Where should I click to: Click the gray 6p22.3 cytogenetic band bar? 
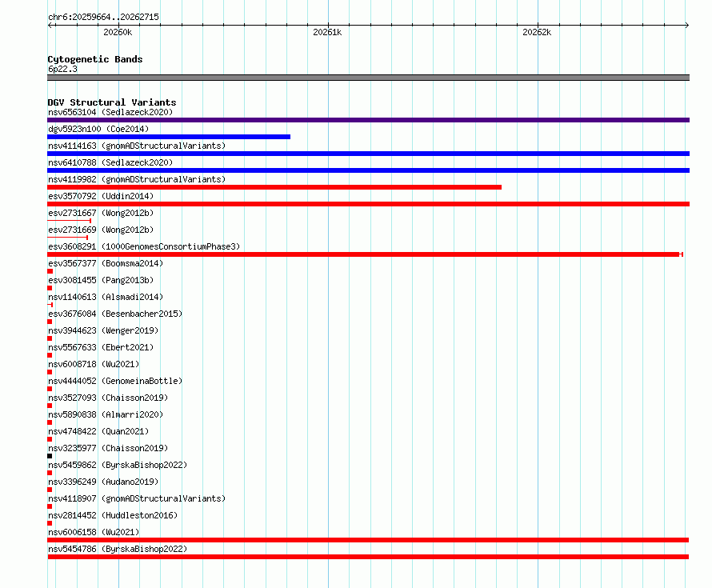[x=368, y=78]
